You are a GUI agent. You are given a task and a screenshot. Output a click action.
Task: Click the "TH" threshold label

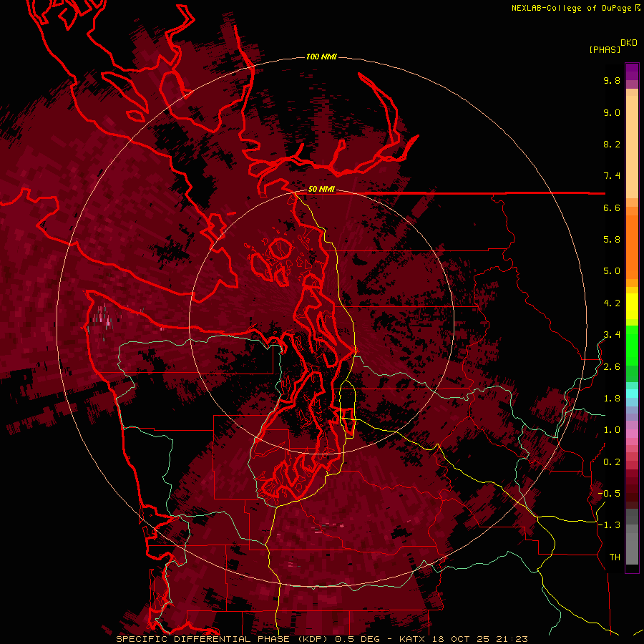point(615,557)
